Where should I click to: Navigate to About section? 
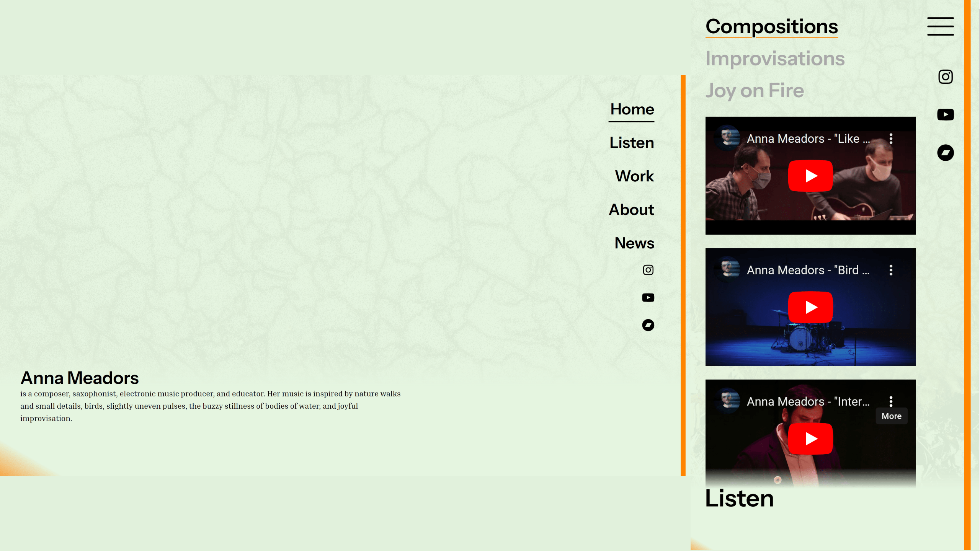[631, 209]
